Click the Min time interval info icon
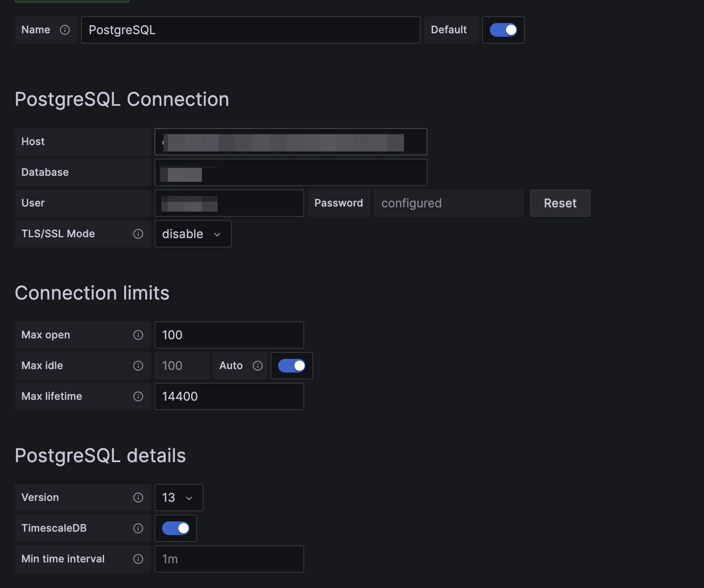The image size is (704, 588). click(138, 559)
